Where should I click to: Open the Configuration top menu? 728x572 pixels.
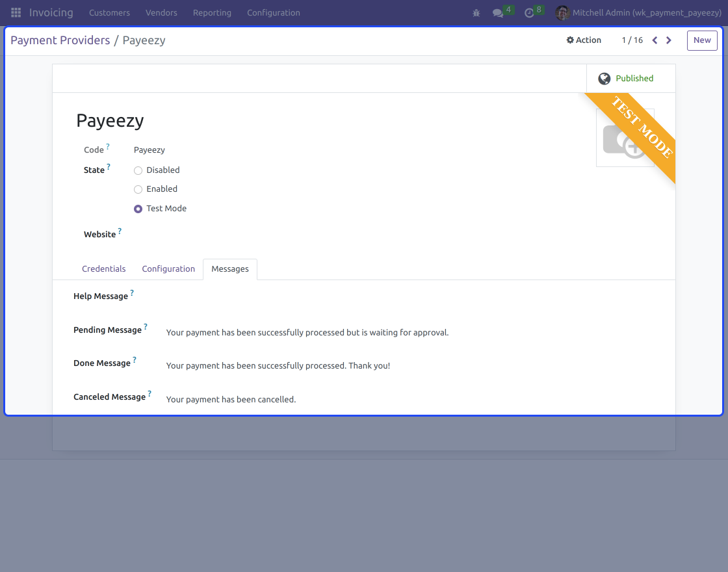[x=274, y=12]
